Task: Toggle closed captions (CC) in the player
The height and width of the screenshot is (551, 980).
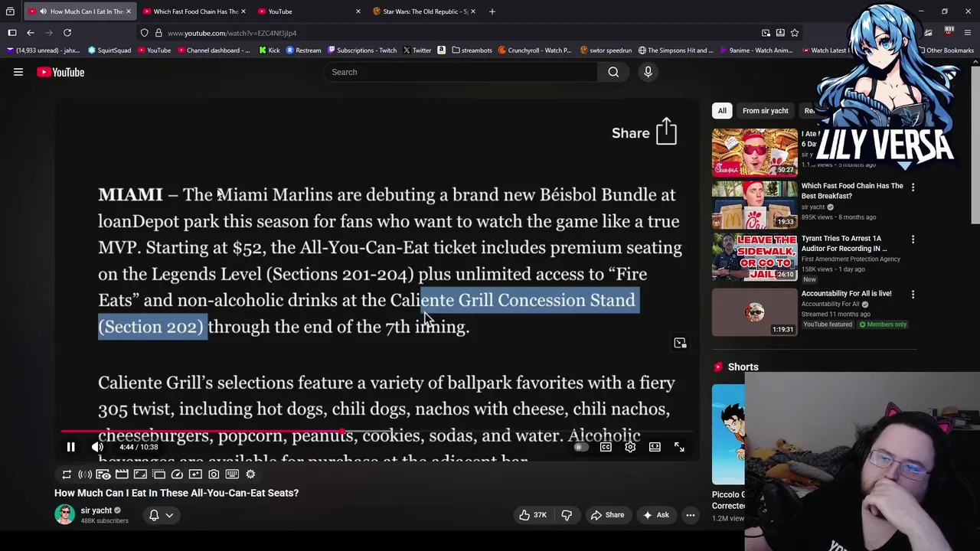Action: (x=606, y=447)
